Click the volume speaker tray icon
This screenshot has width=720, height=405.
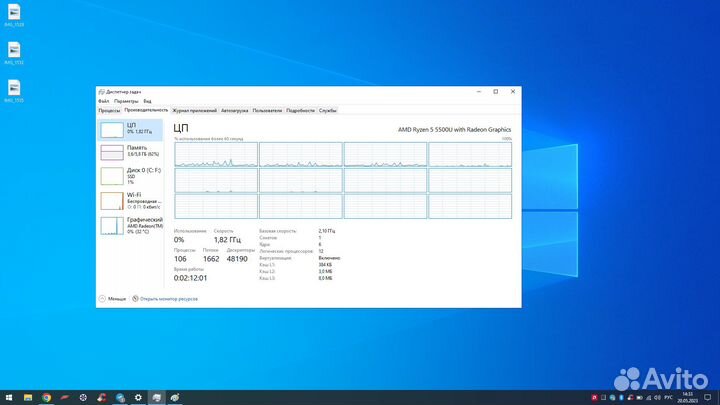657,398
